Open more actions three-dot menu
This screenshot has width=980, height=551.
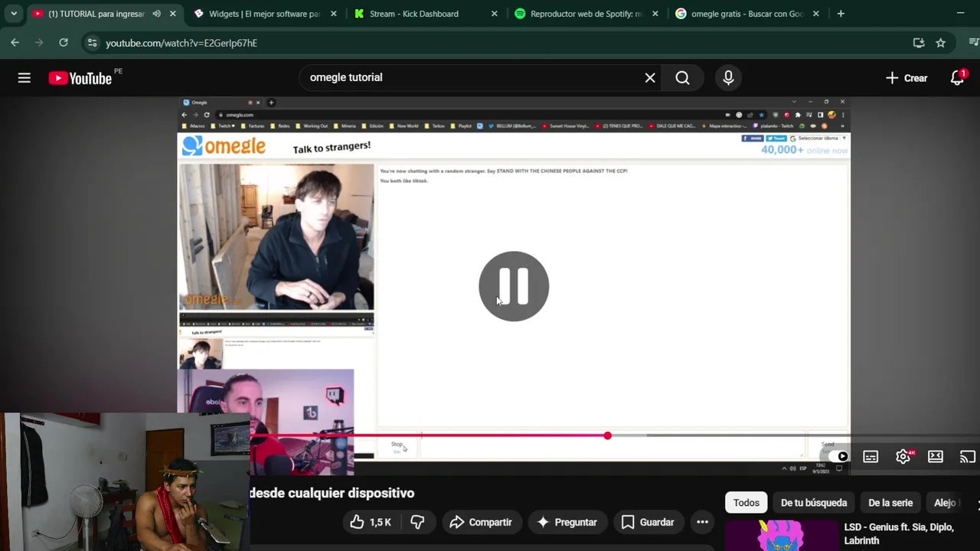[702, 522]
